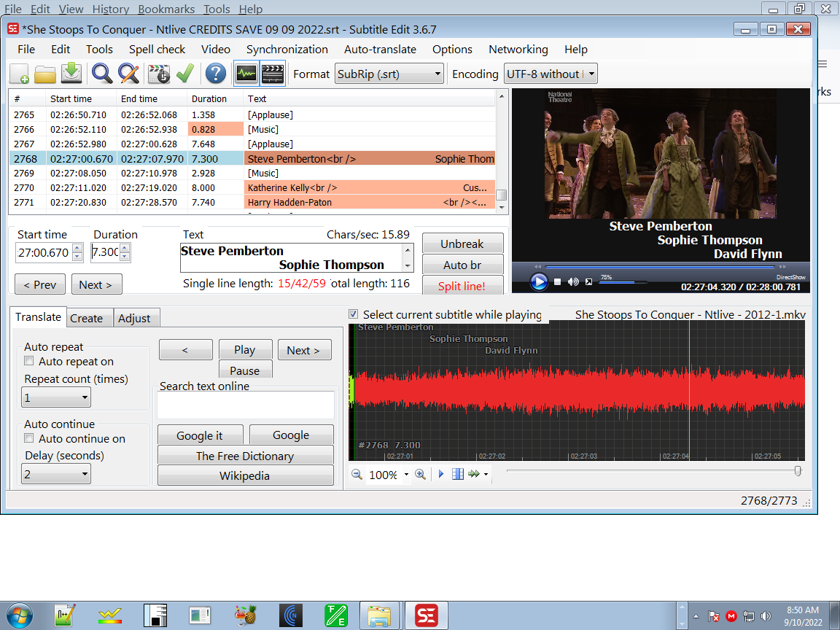Viewport: 840px width, 630px height.
Task: Click the Pause button
Action: (x=245, y=370)
